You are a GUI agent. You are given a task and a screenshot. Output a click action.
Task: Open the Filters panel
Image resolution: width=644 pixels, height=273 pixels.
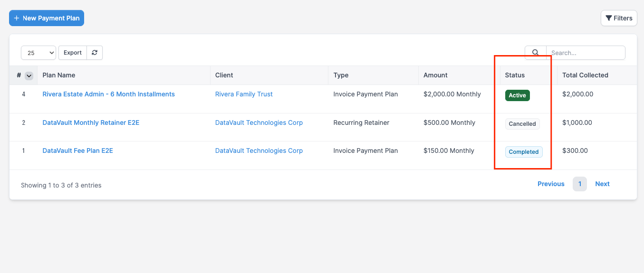(x=619, y=18)
